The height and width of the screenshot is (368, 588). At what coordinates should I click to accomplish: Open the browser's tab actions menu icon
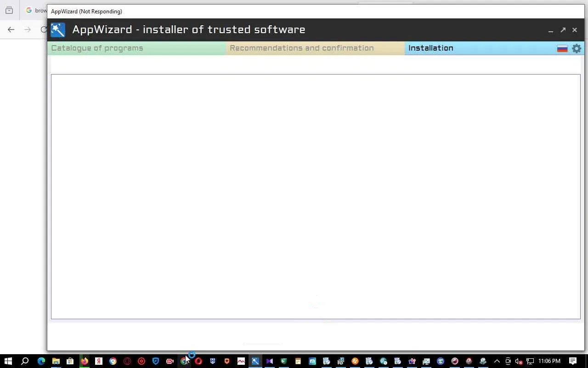pyautogui.click(x=9, y=10)
